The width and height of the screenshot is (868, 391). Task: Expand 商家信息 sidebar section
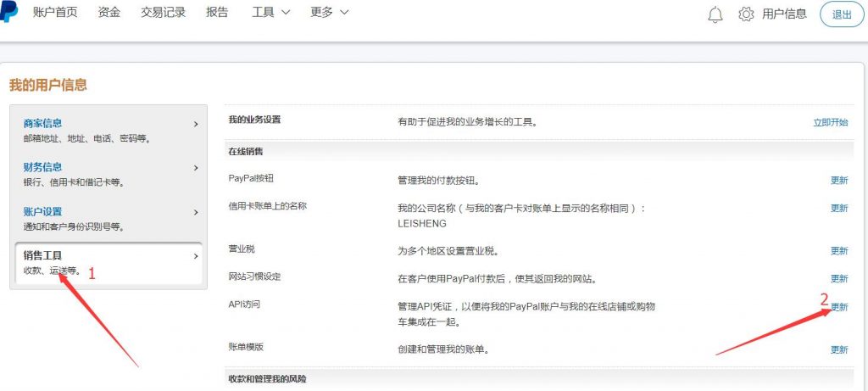pos(107,130)
